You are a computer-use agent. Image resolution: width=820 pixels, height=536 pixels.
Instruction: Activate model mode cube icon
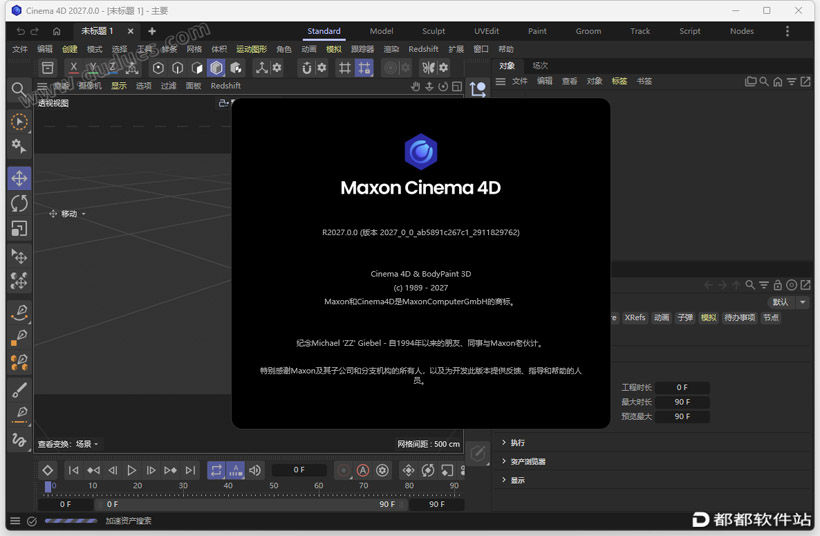(216, 67)
